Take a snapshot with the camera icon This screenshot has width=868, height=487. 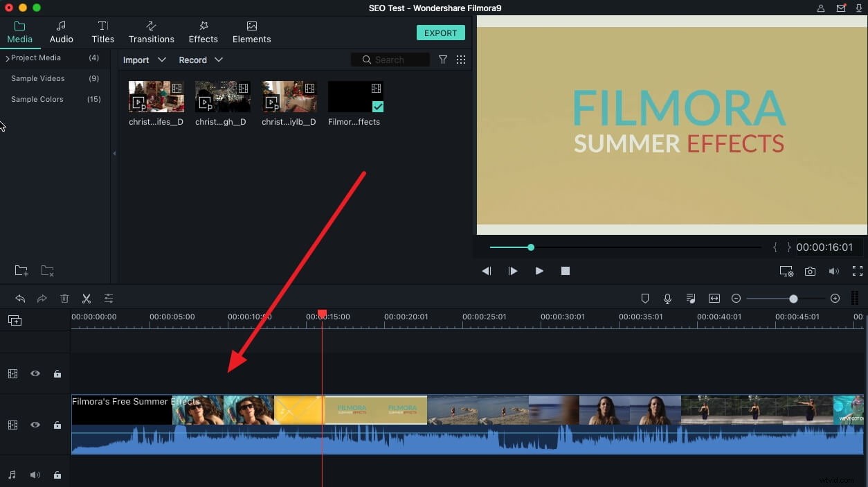(810, 271)
